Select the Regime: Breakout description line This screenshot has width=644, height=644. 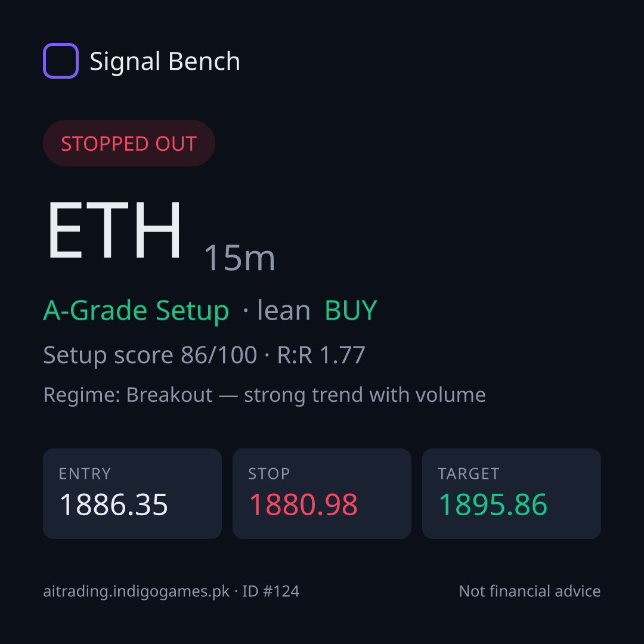[265, 395]
